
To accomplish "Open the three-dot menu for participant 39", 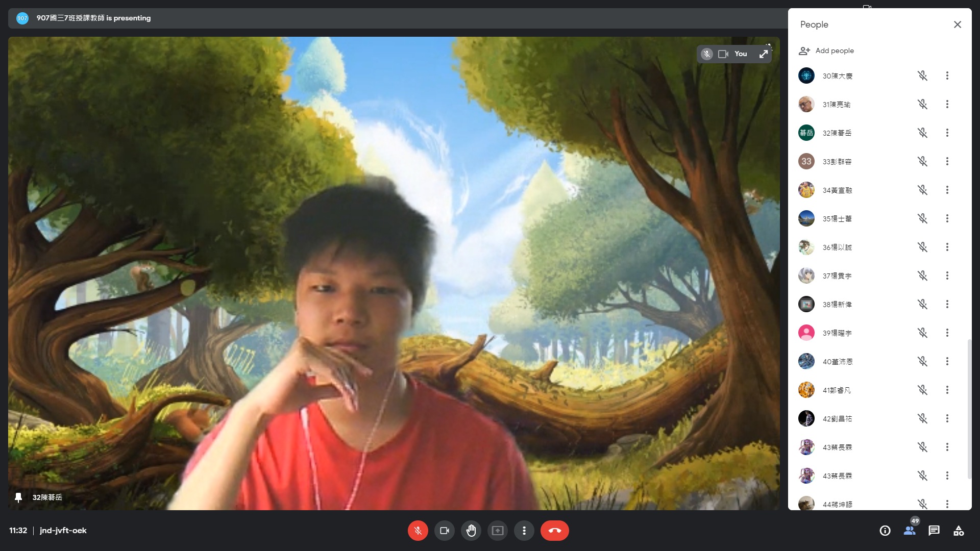I will click(947, 333).
